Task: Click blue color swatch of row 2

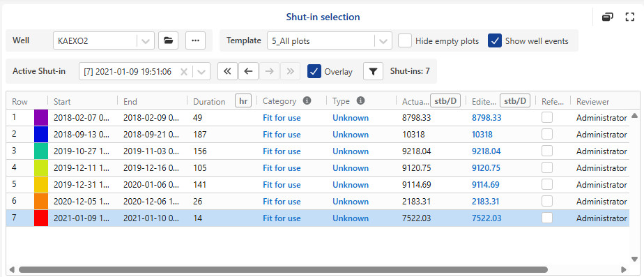Action: tap(41, 135)
